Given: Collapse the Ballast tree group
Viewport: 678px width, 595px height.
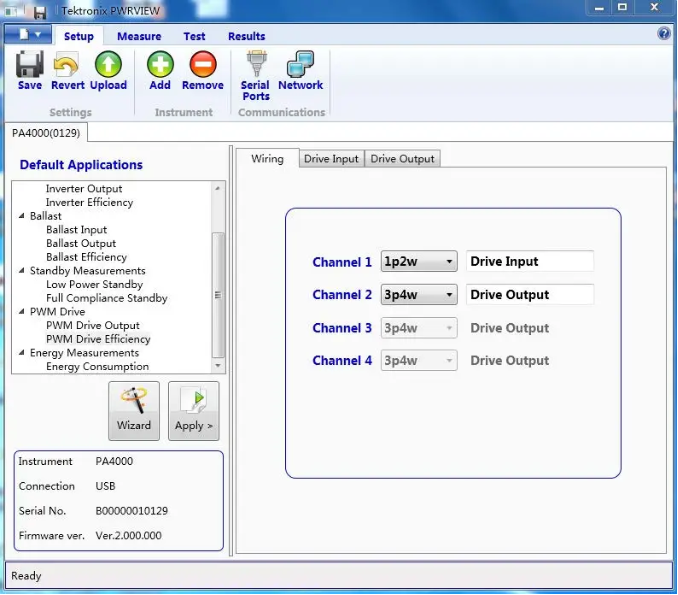Looking at the screenshot, I should click(x=22, y=216).
